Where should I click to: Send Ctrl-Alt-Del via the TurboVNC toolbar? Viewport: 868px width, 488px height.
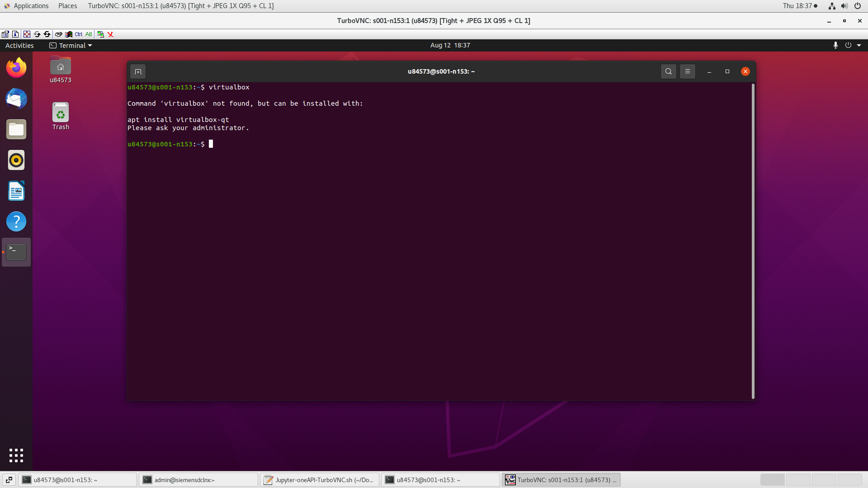point(58,34)
